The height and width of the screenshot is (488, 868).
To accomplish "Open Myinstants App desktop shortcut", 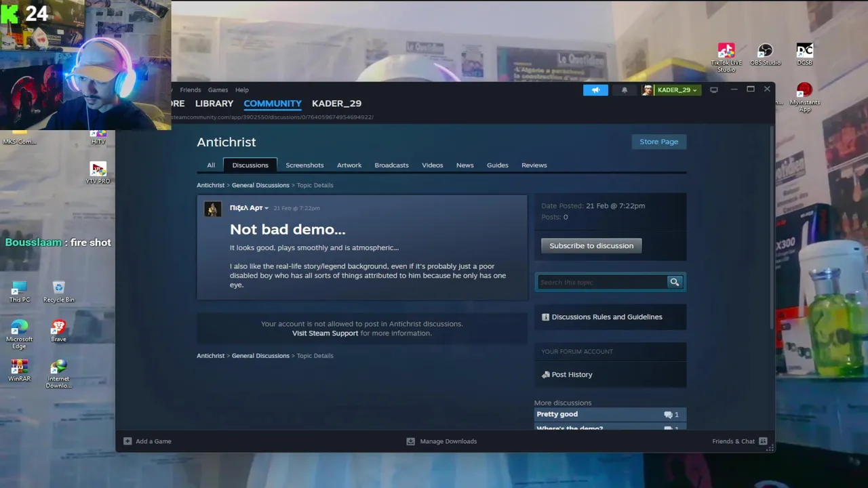I will pos(804,97).
